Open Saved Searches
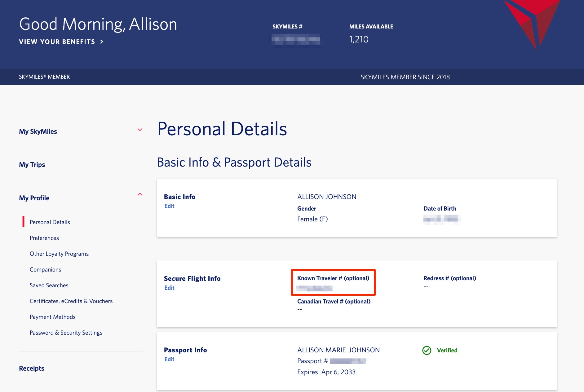The width and height of the screenshot is (584, 392). (49, 285)
